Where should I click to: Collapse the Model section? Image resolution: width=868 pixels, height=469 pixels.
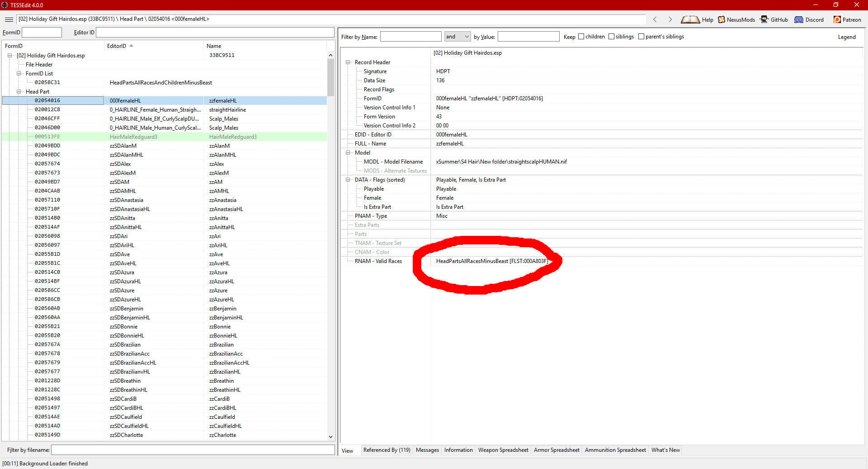click(x=348, y=153)
